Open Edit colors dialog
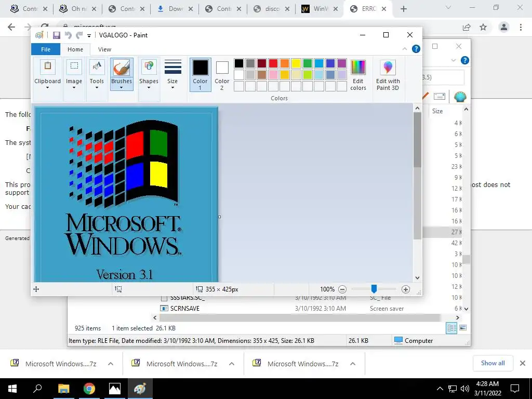The image size is (532, 399). [x=358, y=75]
